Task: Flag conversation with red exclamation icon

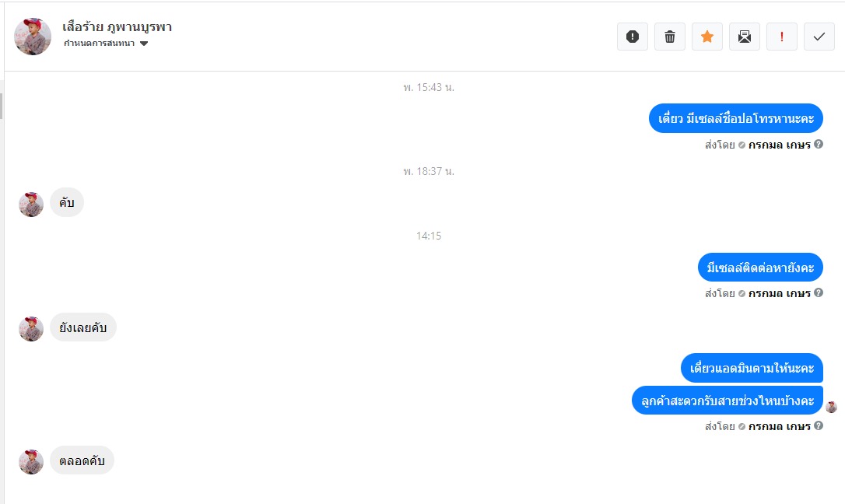Action: (781, 37)
